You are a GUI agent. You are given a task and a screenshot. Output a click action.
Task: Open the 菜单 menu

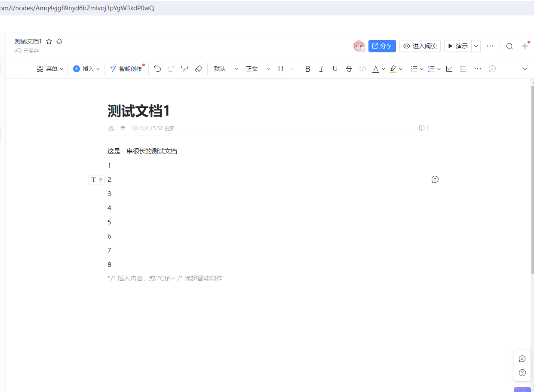click(x=50, y=69)
